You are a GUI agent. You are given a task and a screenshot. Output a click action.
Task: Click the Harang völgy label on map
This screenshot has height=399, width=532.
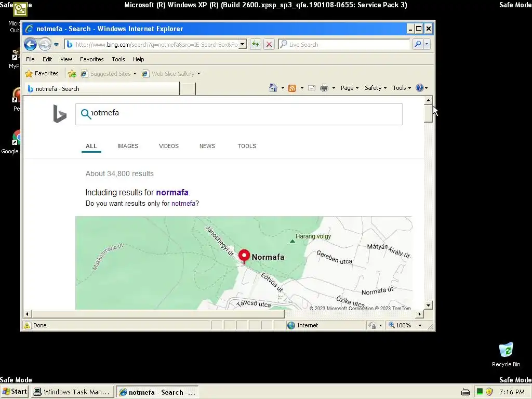pos(313,236)
